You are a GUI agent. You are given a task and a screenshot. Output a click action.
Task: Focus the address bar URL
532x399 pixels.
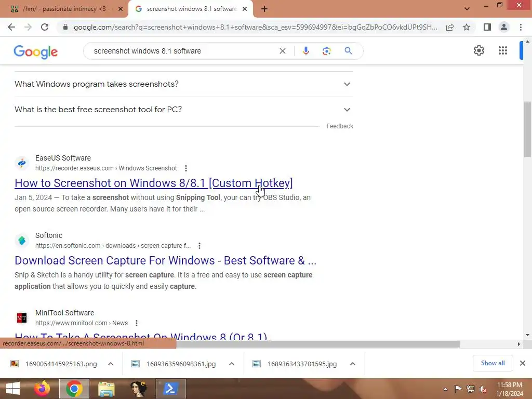[x=255, y=27]
